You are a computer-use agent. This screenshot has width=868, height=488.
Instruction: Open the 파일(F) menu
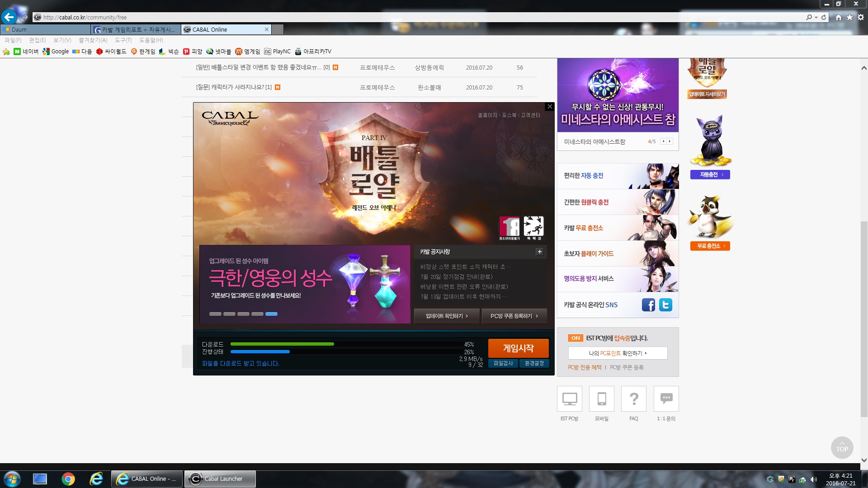[13, 40]
